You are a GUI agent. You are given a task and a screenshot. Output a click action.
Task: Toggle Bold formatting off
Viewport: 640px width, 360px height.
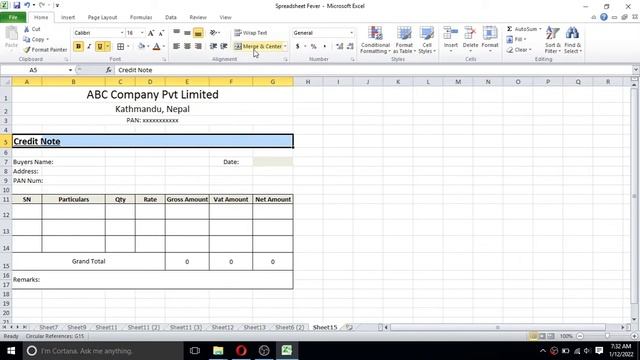(x=78, y=47)
